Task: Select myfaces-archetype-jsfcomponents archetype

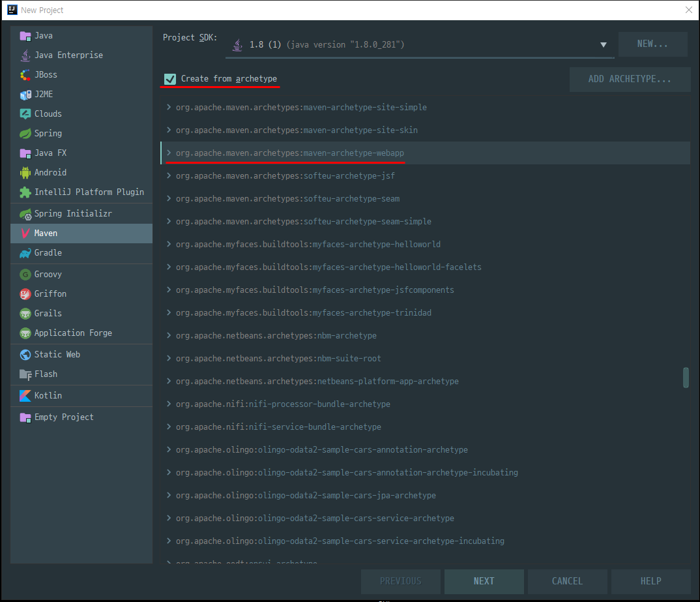Action: pyautogui.click(x=425, y=290)
